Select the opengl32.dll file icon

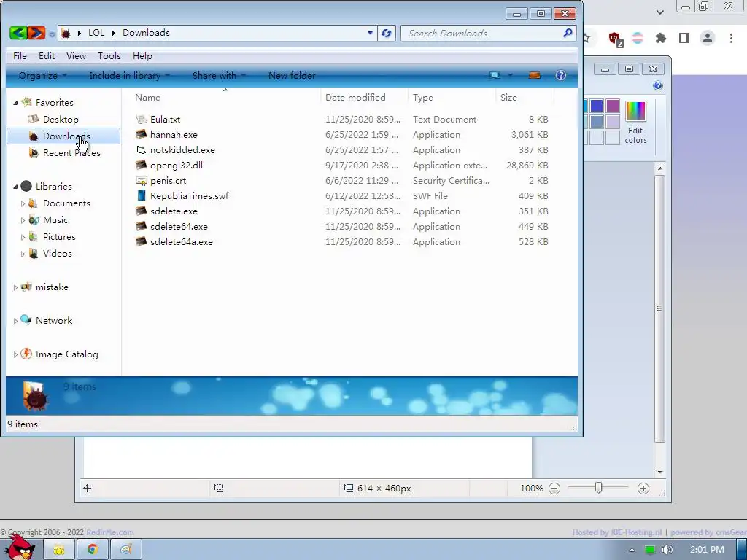click(141, 166)
